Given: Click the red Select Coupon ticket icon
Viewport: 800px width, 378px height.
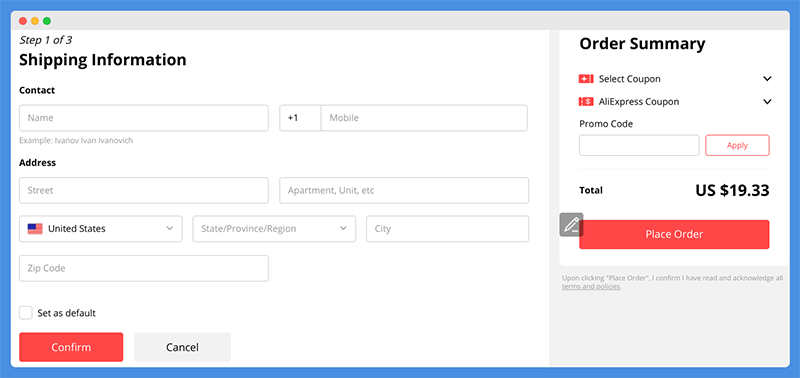Looking at the screenshot, I should point(586,79).
